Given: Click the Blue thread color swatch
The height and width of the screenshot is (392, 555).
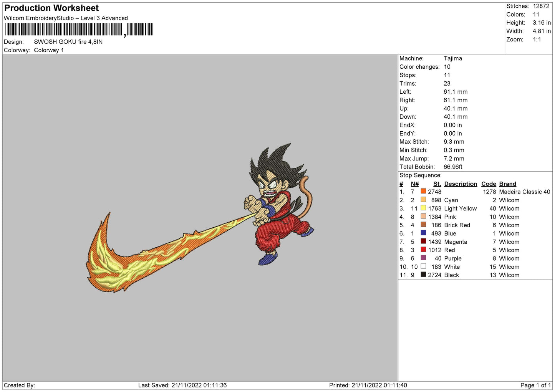Looking at the screenshot, I should pos(423,233).
